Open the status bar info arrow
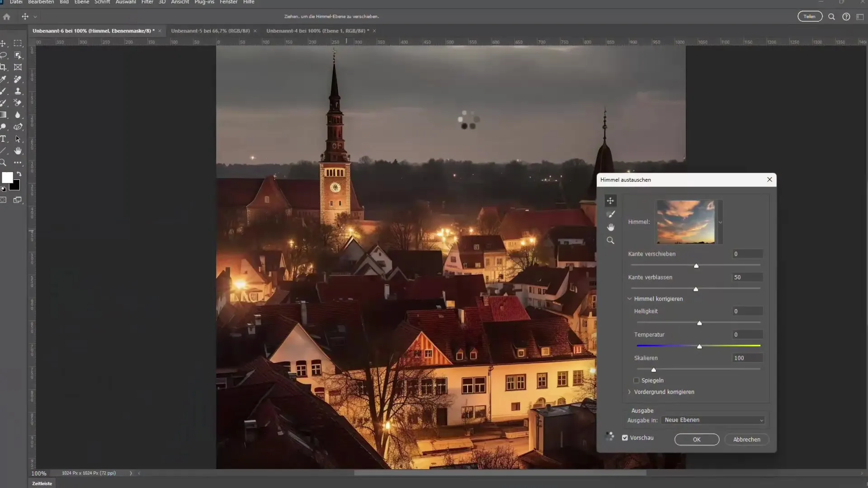 coord(131,473)
